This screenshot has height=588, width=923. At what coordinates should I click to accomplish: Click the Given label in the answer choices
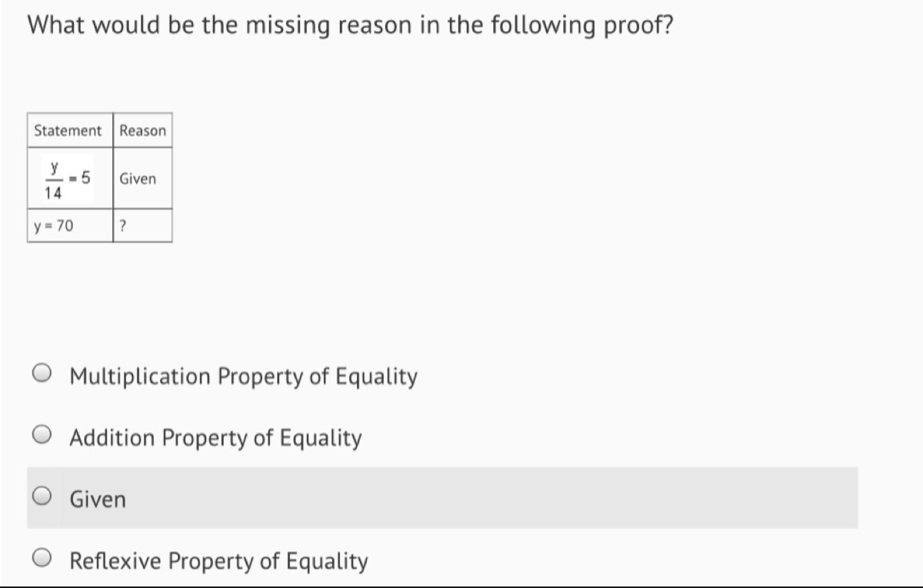[98, 500]
